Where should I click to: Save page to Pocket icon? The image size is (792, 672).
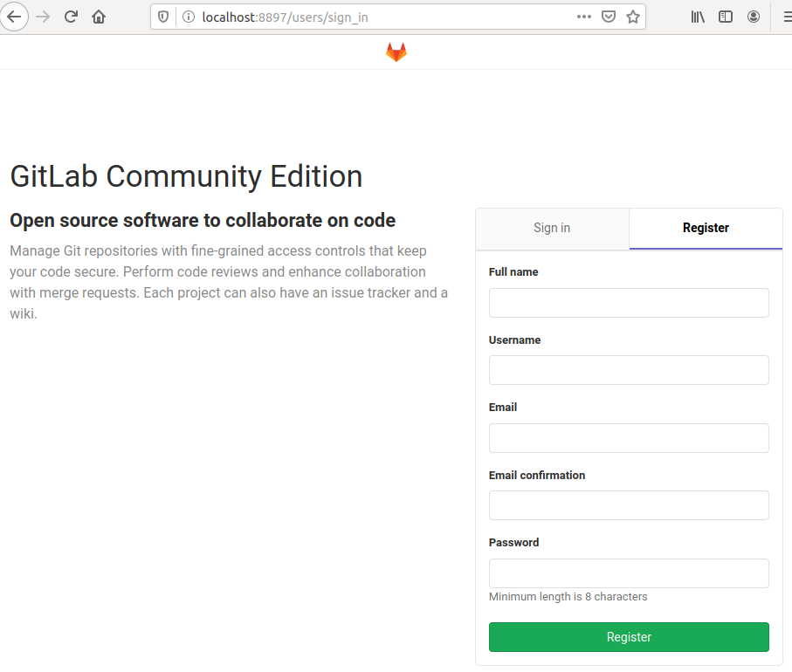click(609, 17)
